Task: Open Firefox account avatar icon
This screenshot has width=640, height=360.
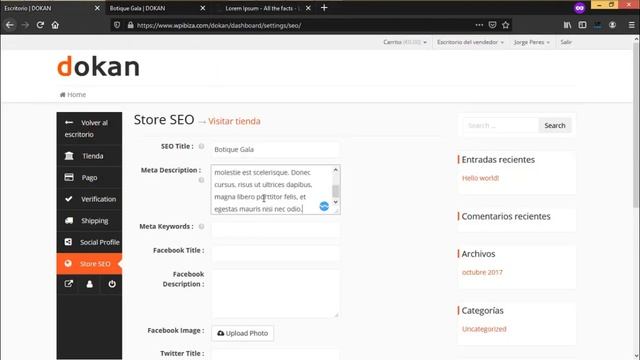Action: pyautogui.click(x=613, y=25)
